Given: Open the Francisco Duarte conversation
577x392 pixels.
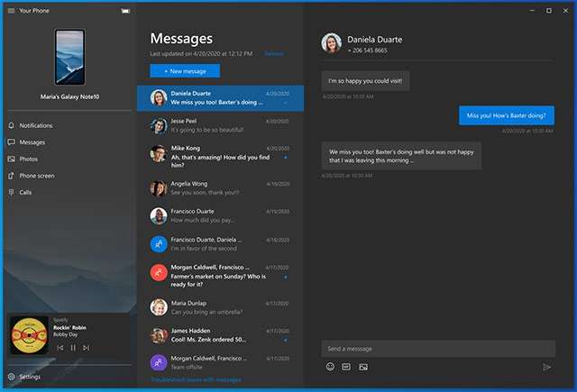Looking at the screenshot, I should (220, 216).
